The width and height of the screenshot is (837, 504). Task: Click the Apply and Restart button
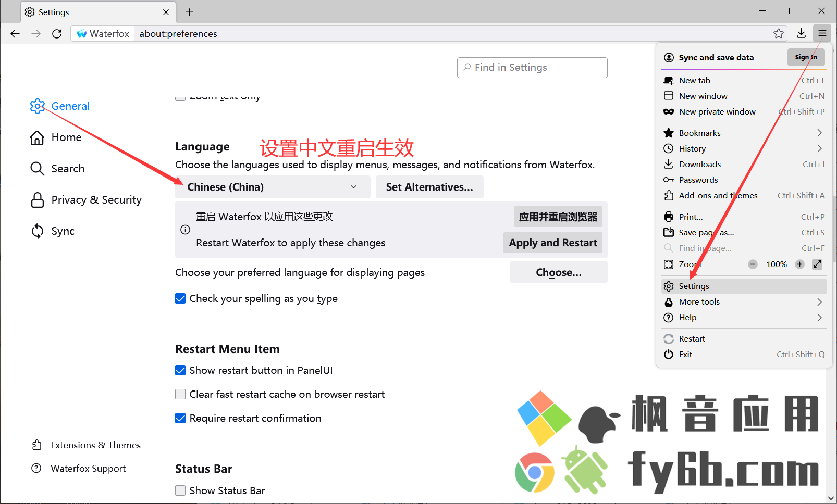point(553,243)
